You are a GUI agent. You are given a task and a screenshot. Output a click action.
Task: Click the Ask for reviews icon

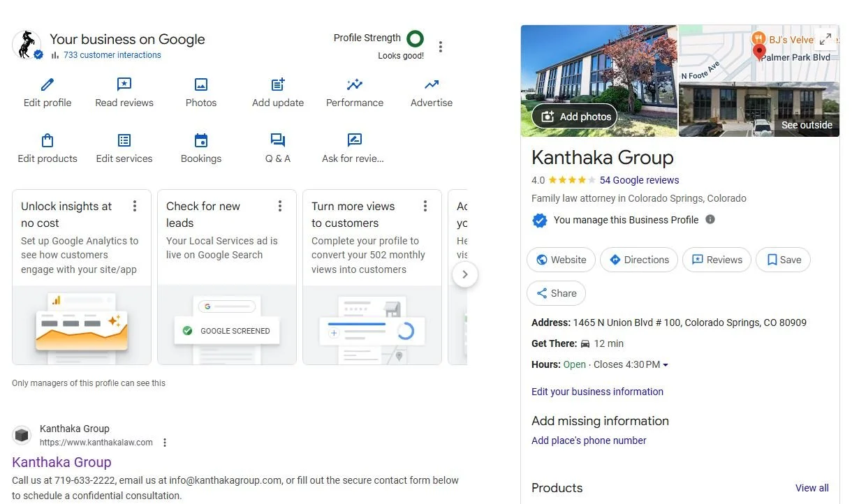[355, 140]
